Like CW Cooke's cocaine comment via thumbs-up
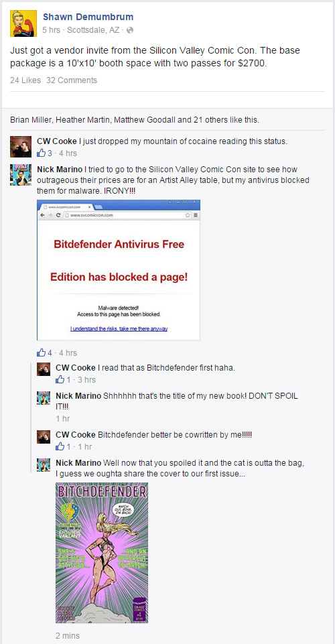This screenshot has width=335, height=644. [42, 153]
